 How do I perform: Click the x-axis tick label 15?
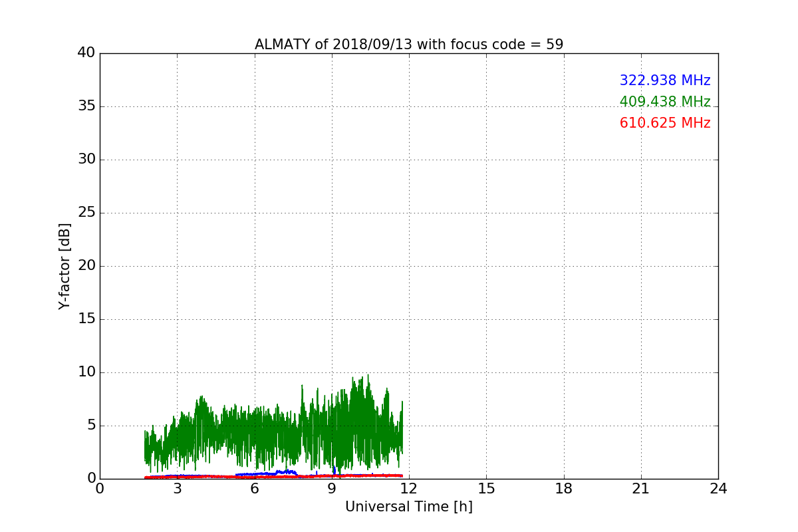point(486,489)
